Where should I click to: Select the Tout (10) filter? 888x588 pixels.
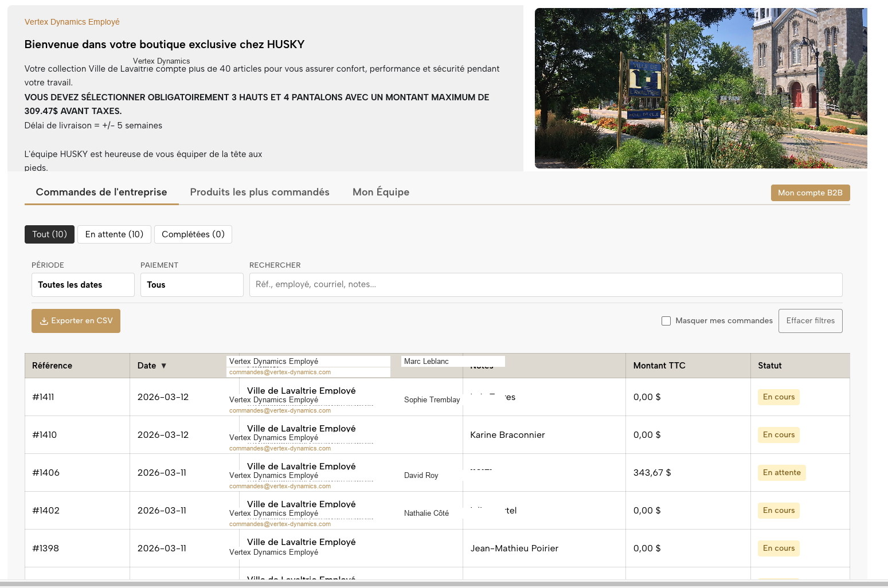coord(49,234)
